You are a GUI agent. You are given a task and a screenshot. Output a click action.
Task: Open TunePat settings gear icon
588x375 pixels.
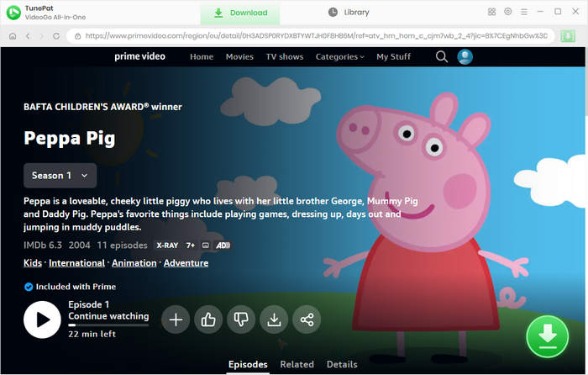coord(507,12)
